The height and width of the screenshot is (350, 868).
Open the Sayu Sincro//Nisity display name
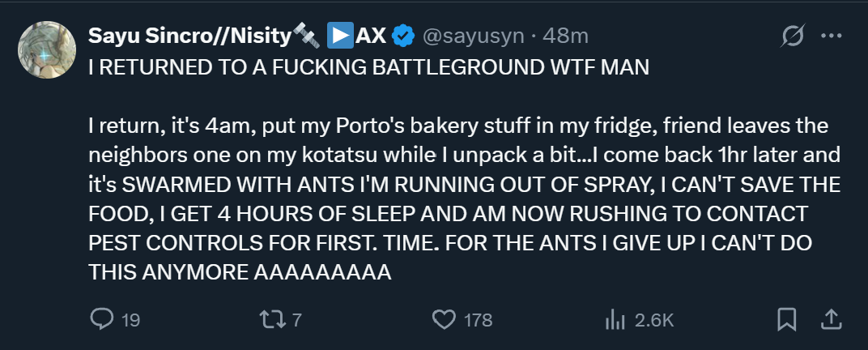pos(189,36)
